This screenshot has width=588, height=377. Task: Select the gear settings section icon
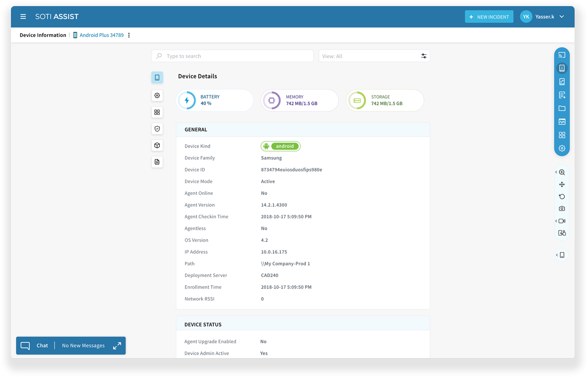157,95
